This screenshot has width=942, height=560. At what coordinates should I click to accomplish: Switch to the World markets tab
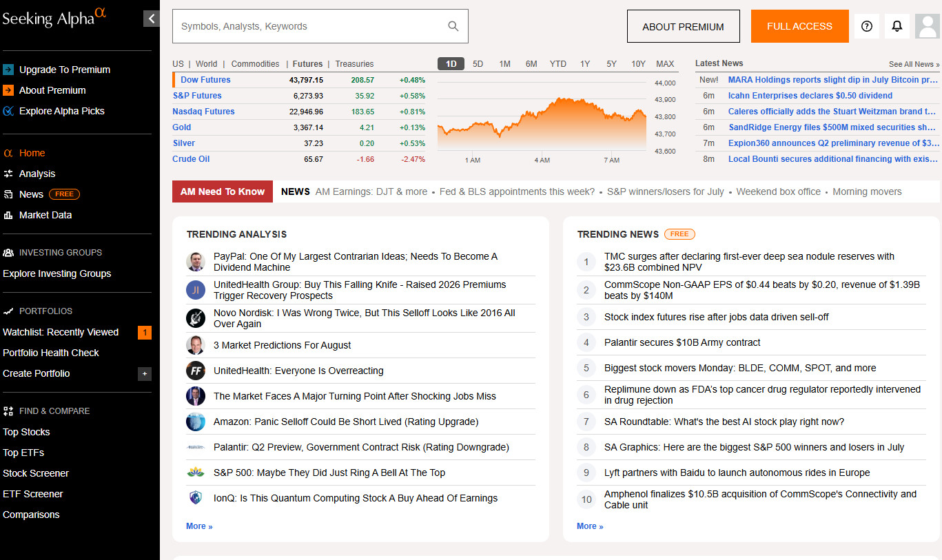(206, 64)
